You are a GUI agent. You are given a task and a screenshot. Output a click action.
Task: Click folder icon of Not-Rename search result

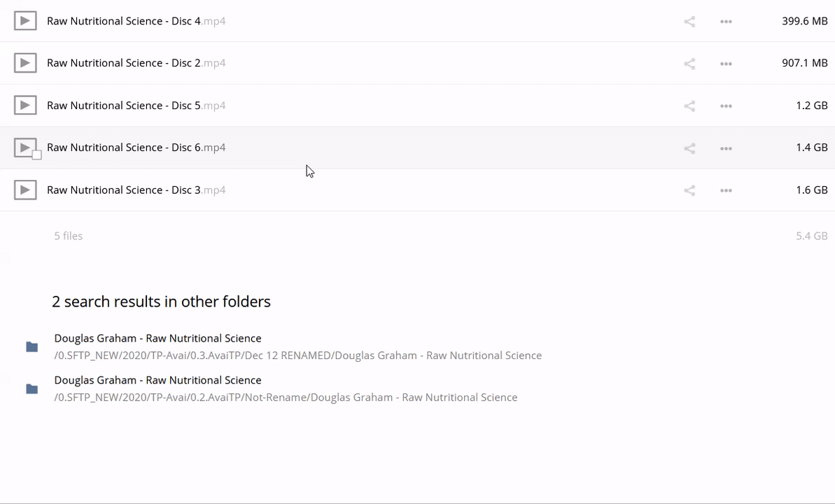pos(31,389)
